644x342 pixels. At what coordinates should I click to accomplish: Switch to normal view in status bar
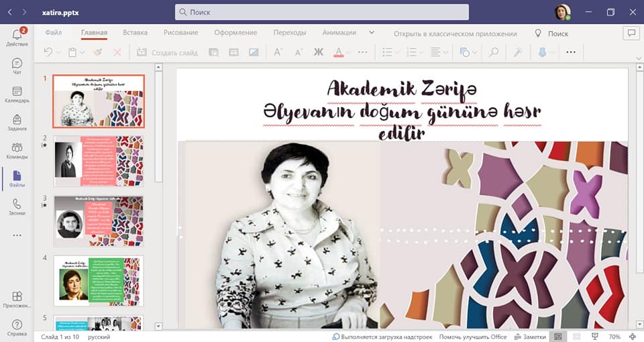[557, 337]
